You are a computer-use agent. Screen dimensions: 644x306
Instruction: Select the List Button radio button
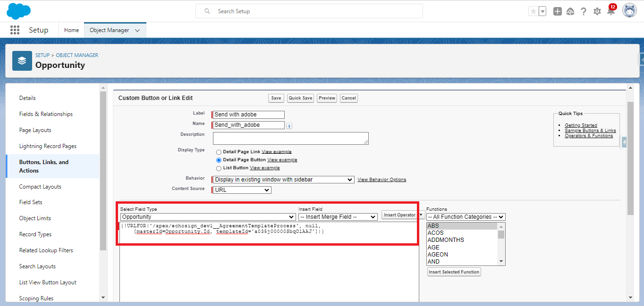coord(219,168)
